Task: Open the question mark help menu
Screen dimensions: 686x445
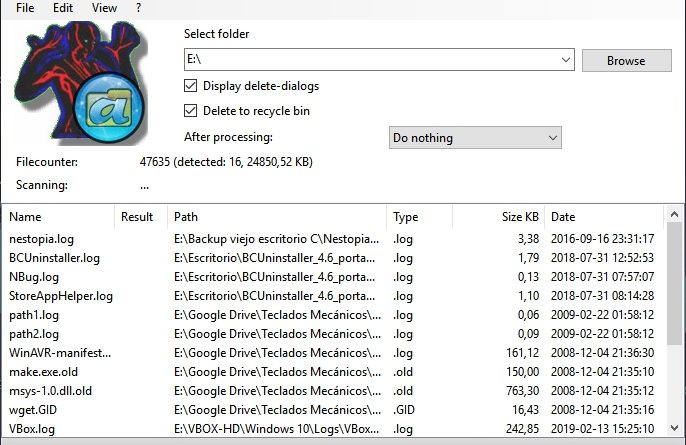Action: [139, 8]
